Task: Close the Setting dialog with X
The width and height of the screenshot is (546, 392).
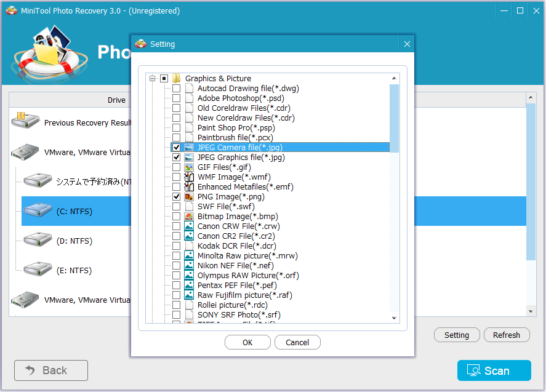Action: 407,44
